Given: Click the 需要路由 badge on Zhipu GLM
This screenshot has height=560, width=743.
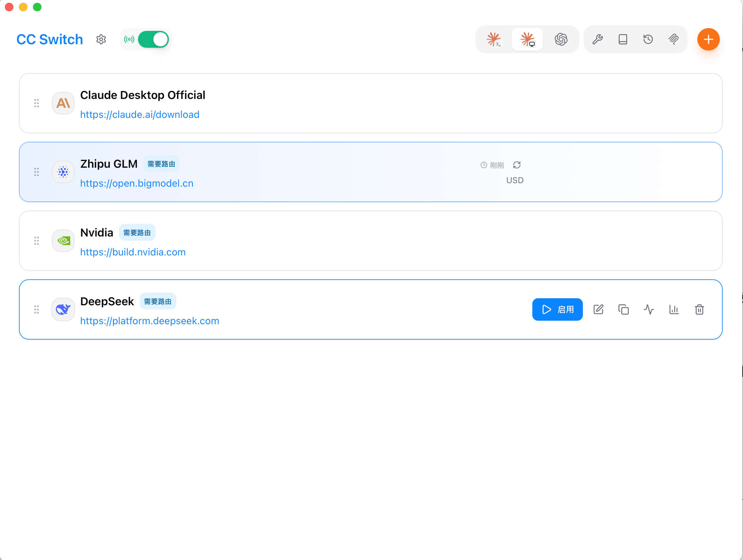Looking at the screenshot, I should (162, 164).
